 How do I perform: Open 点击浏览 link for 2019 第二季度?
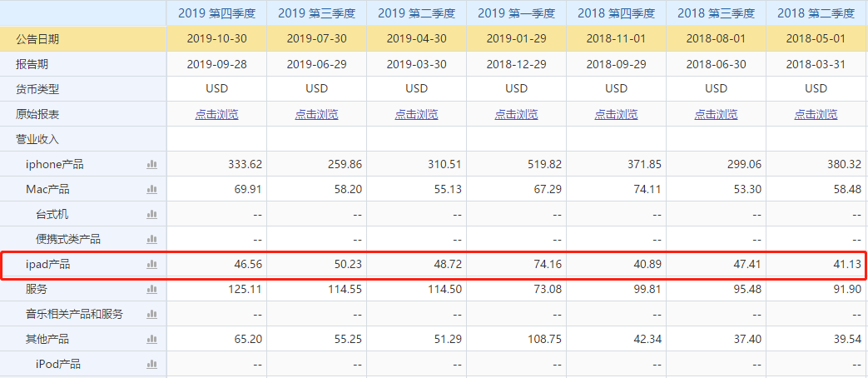tap(416, 115)
